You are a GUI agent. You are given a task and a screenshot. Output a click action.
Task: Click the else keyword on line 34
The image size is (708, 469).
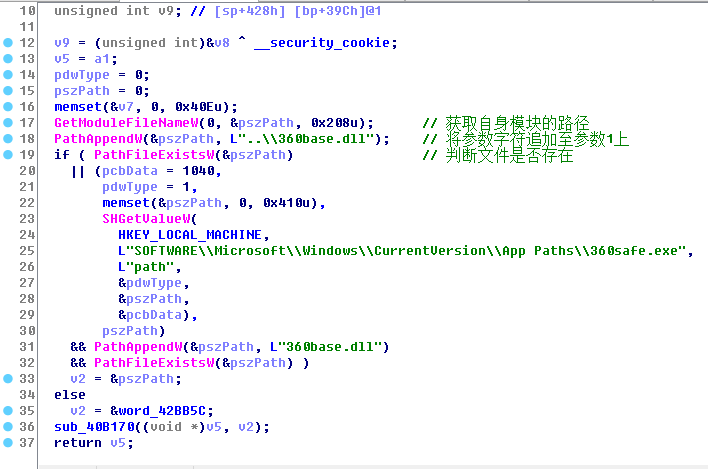coord(70,395)
